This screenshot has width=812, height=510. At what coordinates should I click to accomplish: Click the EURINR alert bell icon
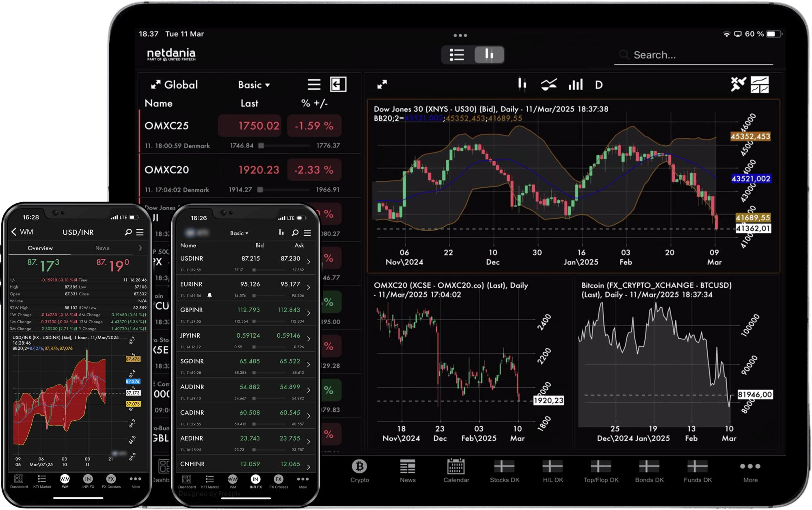[x=209, y=295]
